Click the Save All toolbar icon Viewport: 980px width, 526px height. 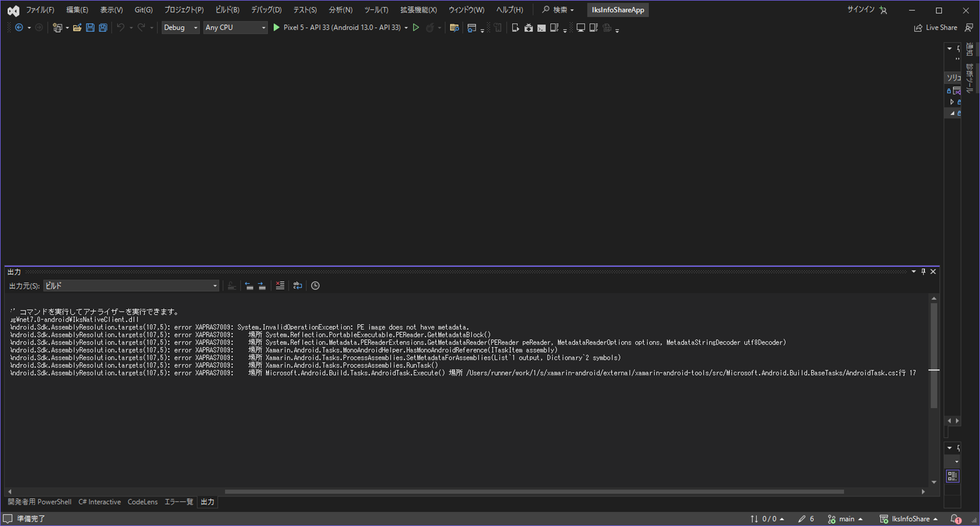[103, 27]
